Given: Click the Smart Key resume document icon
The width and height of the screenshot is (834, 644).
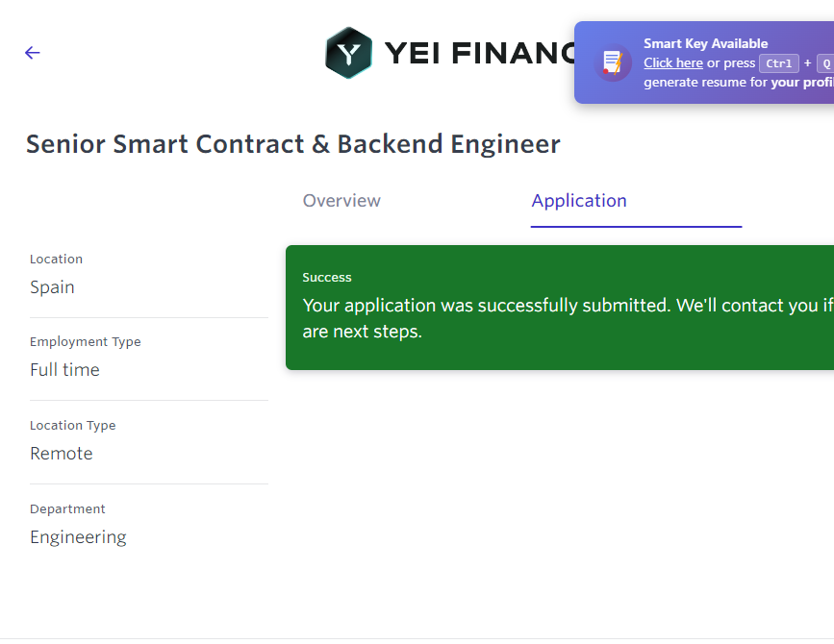Looking at the screenshot, I should pos(612,62).
